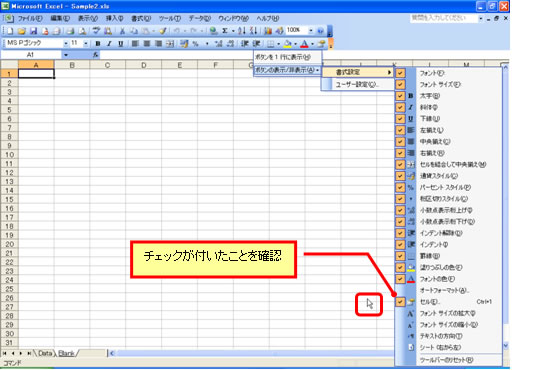The image size is (540, 370).
Task: Click the Increase Indent toolbar icon
Action: click(256, 44)
